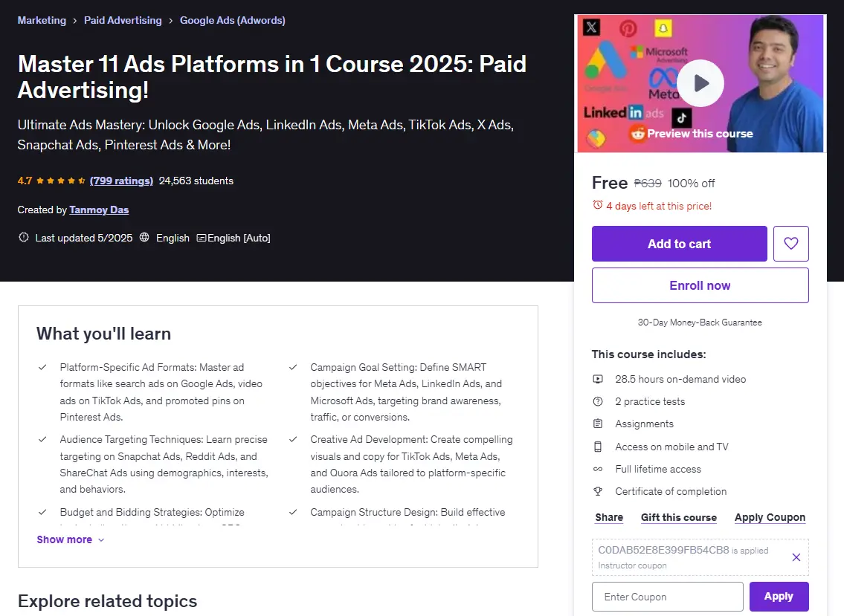Click the Free price label

click(x=610, y=183)
